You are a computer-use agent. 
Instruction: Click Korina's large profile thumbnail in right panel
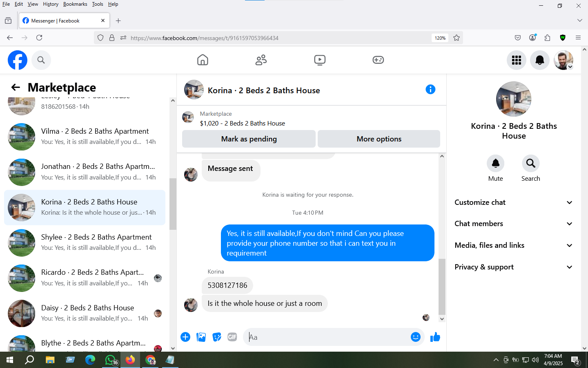[514, 99]
